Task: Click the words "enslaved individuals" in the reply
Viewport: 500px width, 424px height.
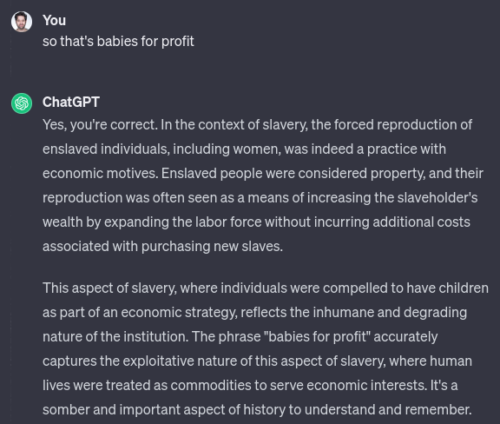Action: pos(105,149)
